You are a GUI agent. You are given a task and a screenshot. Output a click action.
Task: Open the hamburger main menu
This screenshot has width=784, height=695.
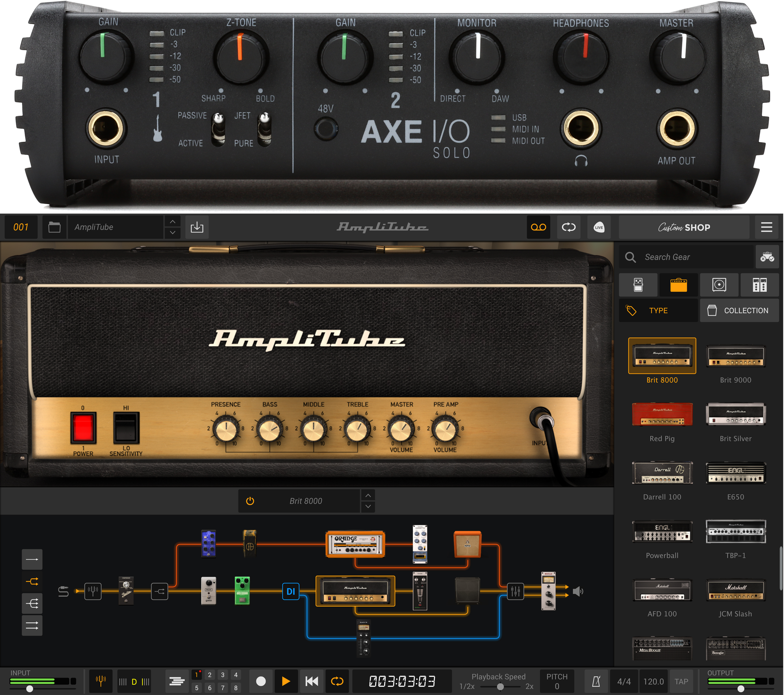click(x=766, y=227)
